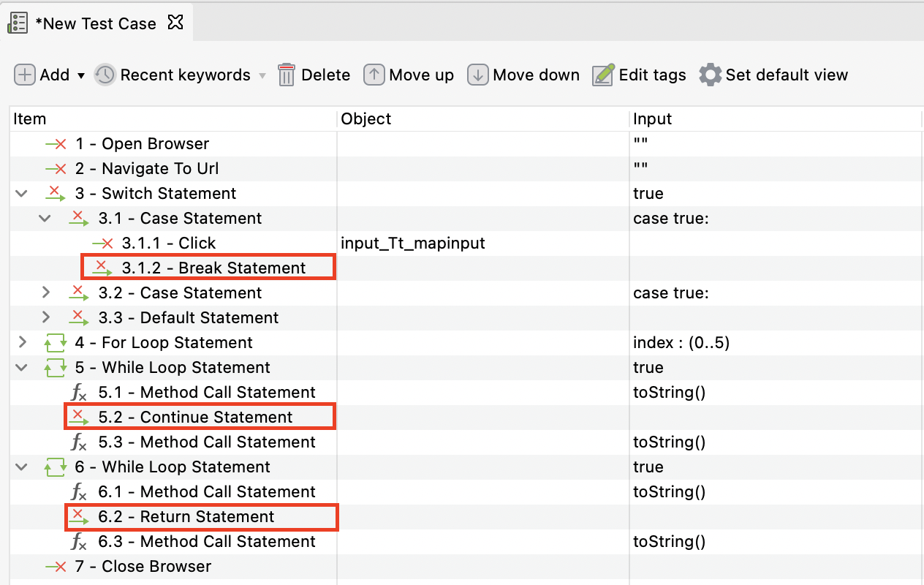Open Edit tags with the pencil icon
Viewport: 924px width, 585px height.
(602, 75)
